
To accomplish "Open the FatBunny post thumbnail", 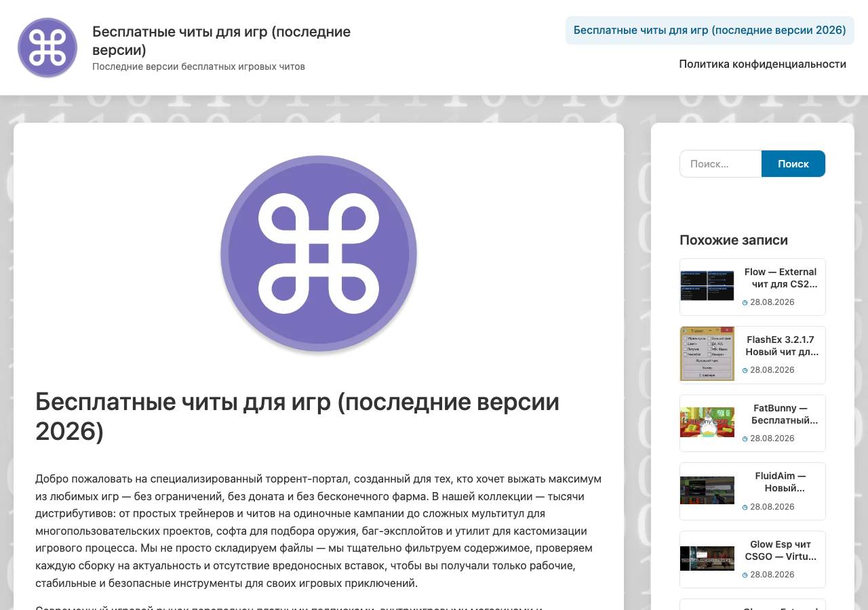I will (x=707, y=422).
